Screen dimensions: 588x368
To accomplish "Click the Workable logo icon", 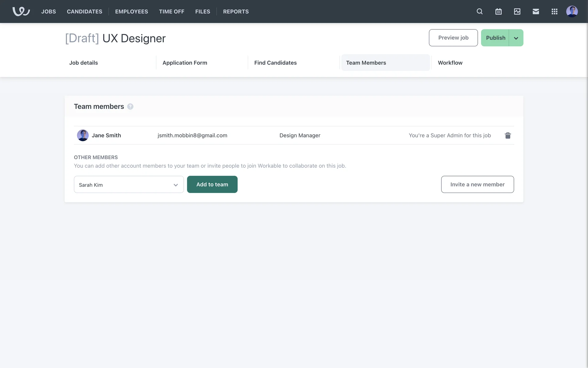I will [x=21, y=11].
